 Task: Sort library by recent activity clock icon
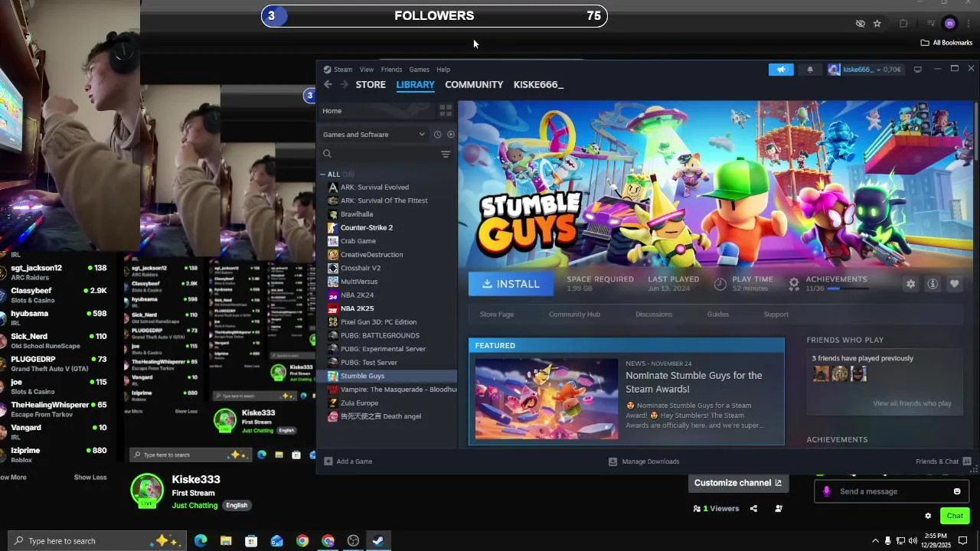437,135
